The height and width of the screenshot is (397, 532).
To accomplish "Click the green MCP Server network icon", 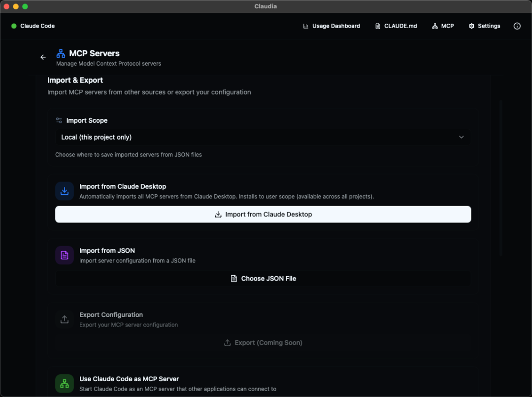I will pyautogui.click(x=65, y=384).
